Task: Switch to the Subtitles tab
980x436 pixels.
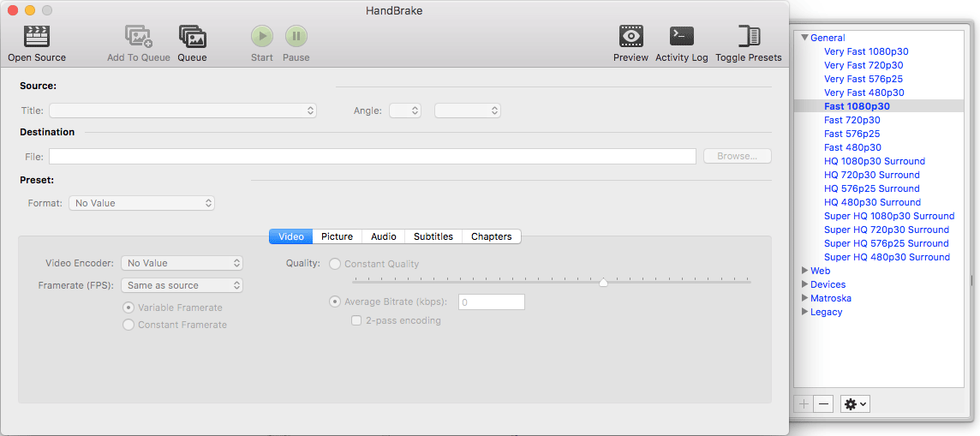Action: (x=433, y=236)
